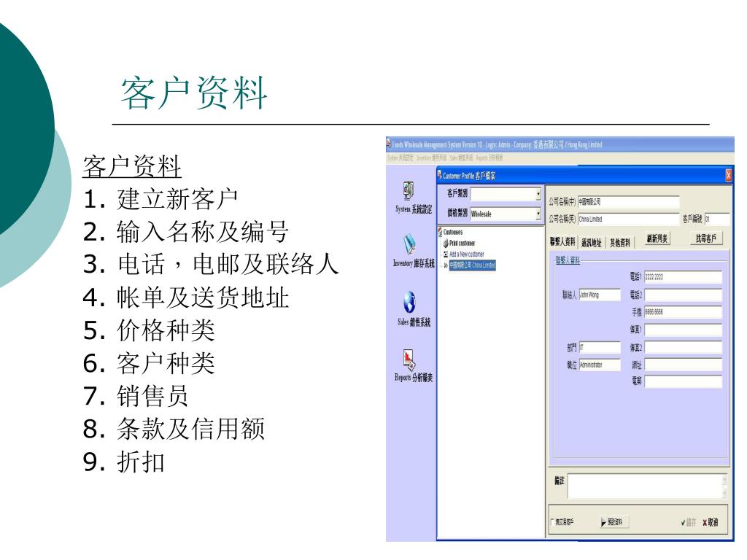Open the Sales 銷售系統 menu
Image resolution: width=747 pixels, height=560 pixels.
click(461, 157)
